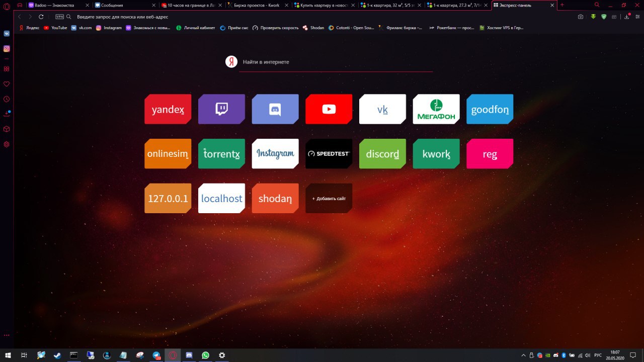Open the blue Discord logo tile

pos(275,109)
